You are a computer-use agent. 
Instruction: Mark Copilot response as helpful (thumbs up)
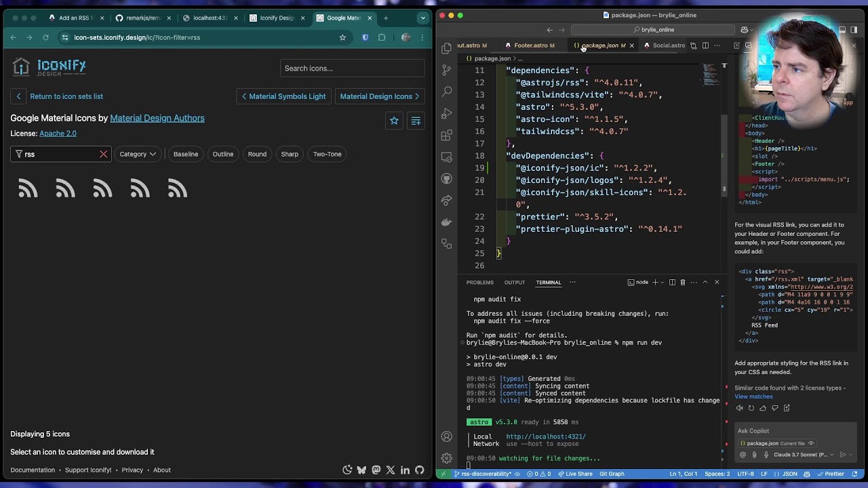tap(763, 408)
